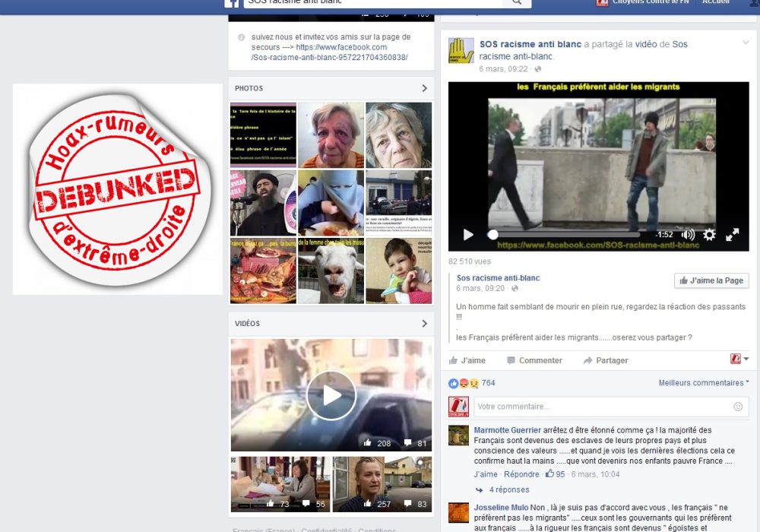Click 6 mars, 09:20 original timestamp

pos(480,288)
